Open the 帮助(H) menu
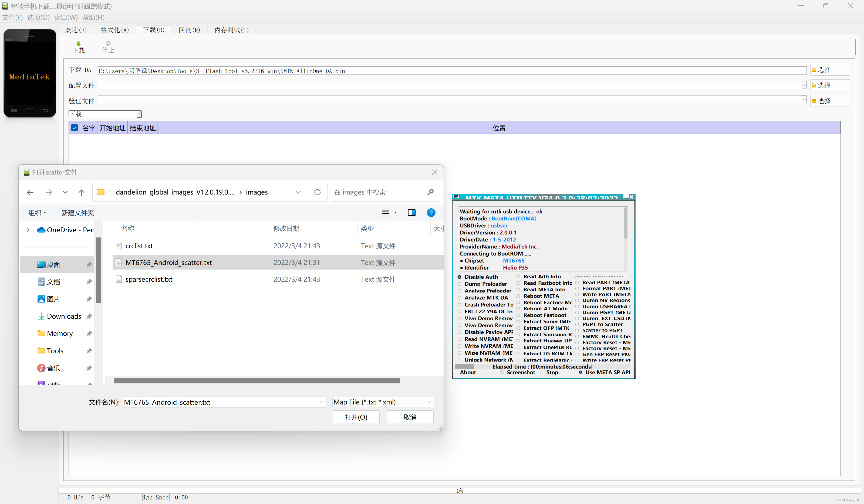Image resolution: width=864 pixels, height=504 pixels. [93, 18]
